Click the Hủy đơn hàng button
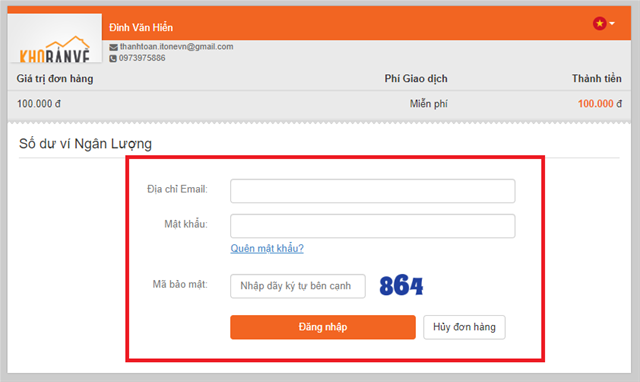Viewport: 640px width, 382px height. (464, 327)
